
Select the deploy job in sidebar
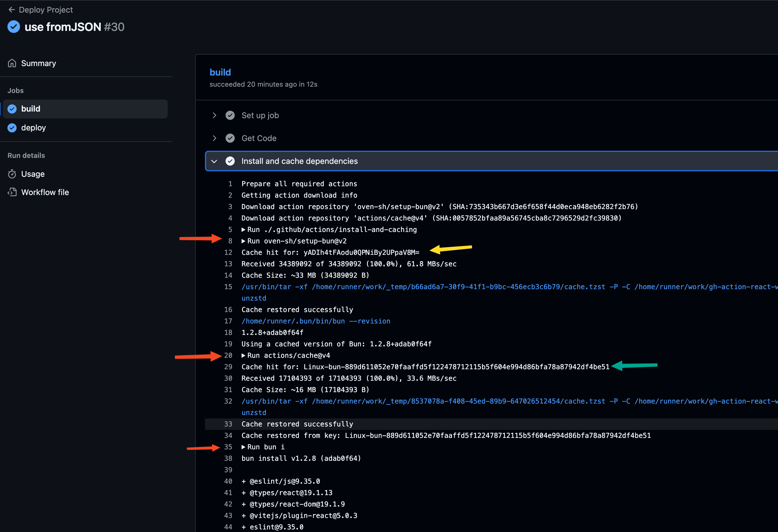(33, 128)
